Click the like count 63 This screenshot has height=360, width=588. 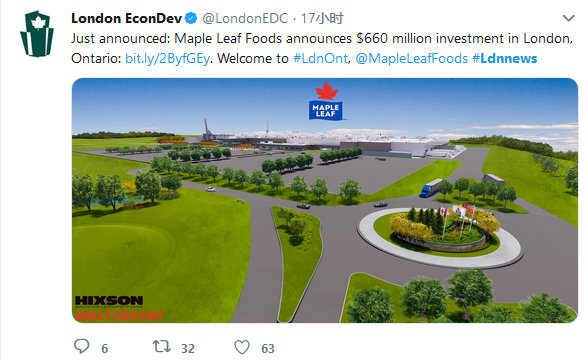268,348
